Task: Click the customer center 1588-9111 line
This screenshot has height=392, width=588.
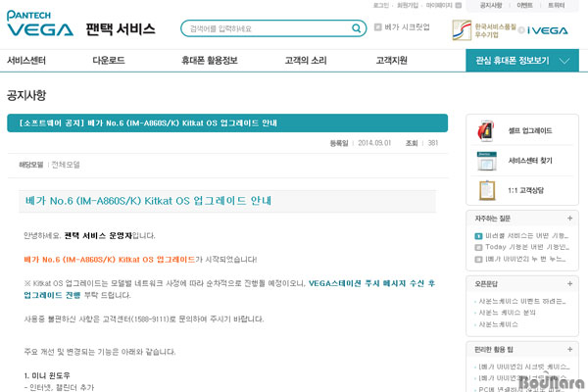Action: (144, 319)
